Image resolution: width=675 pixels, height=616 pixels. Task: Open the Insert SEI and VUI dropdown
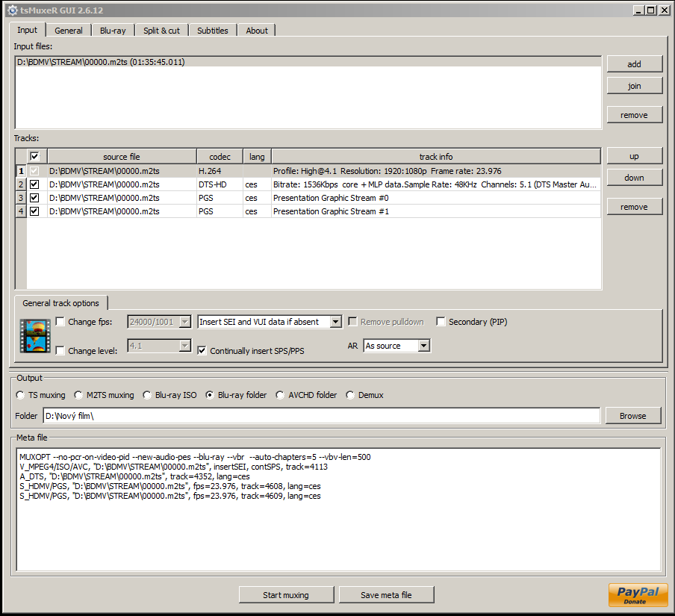[x=336, y=322]
